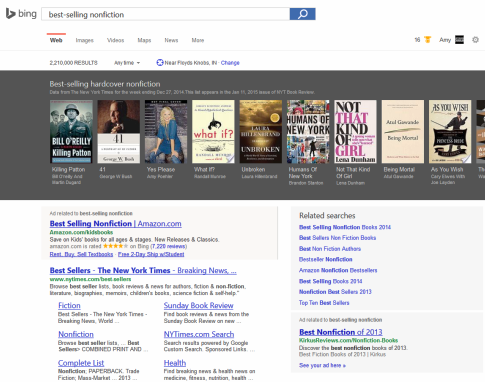Click related search Bestseller Nonfiction
This screenshot has width=485, height=382.
click(326, 259)
